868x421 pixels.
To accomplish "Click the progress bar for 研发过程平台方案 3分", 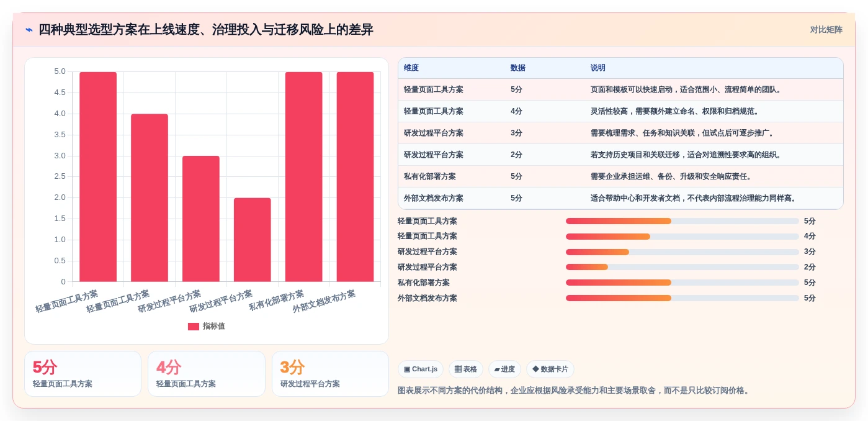I will point(682,252).
